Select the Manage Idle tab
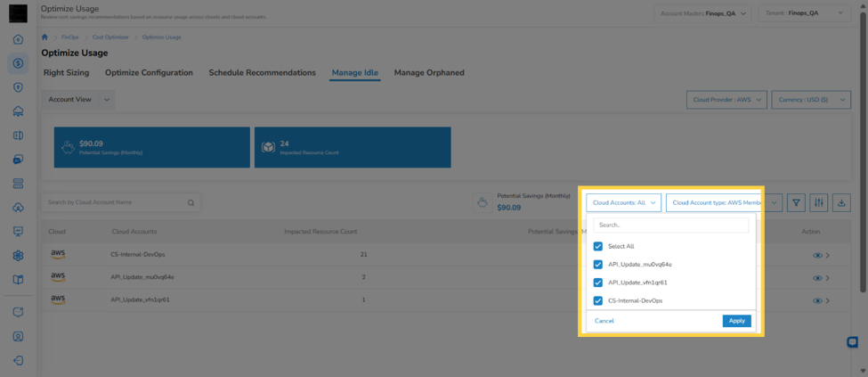 coord(355,72)
